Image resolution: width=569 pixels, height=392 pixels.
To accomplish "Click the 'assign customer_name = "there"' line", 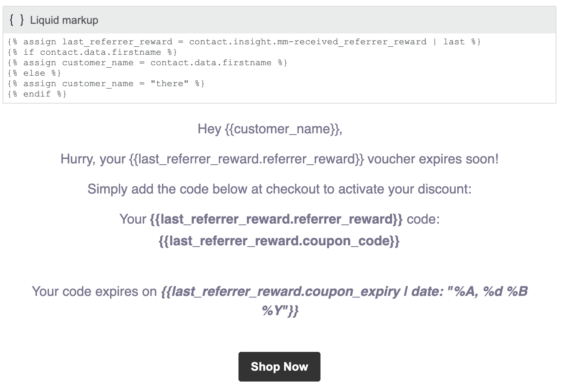I will pyautogui.click(x=106, y=84).
